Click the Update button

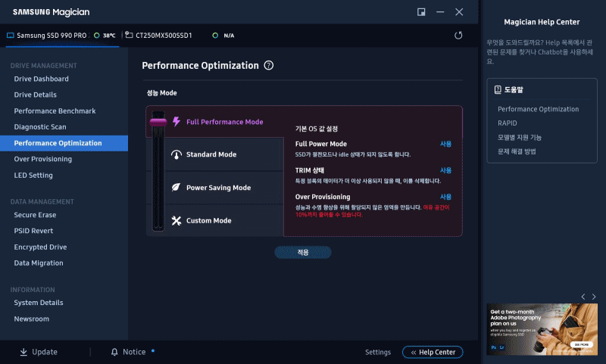39,352
